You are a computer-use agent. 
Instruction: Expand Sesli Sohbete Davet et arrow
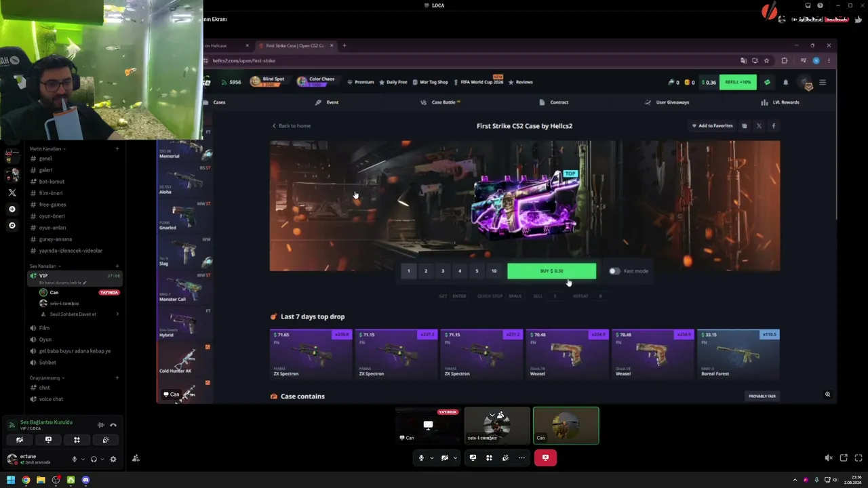click(x=117, y=314)
